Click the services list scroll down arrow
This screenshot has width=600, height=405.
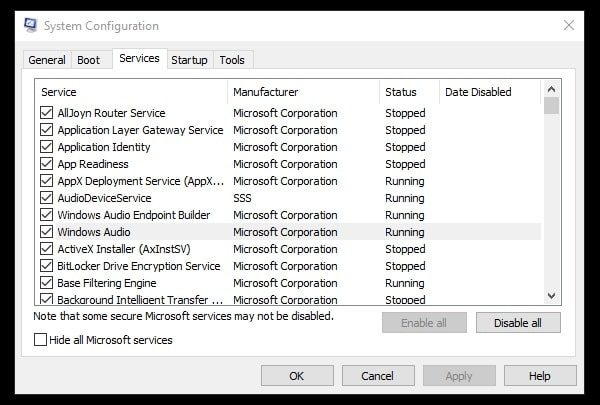point(551,296)
